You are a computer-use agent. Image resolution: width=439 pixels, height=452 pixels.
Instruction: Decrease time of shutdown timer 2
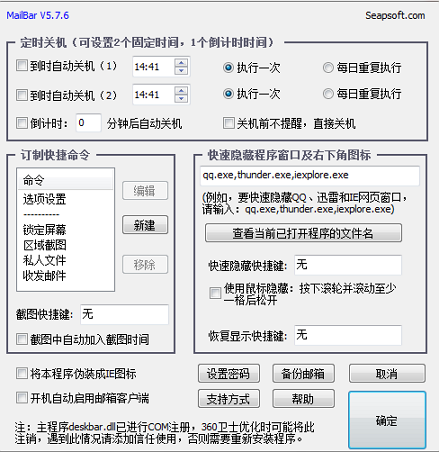point(181,99)
